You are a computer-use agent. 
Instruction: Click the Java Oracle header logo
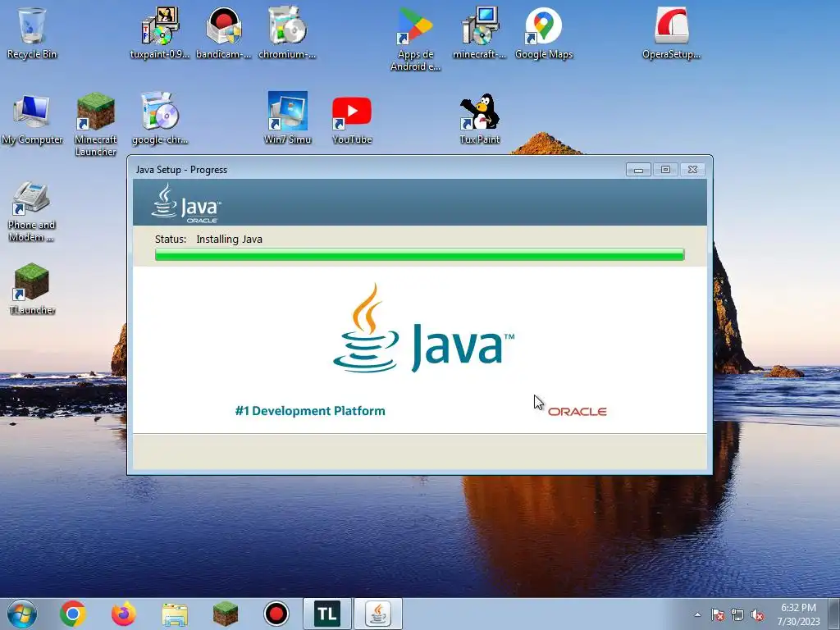pos(186,203)
